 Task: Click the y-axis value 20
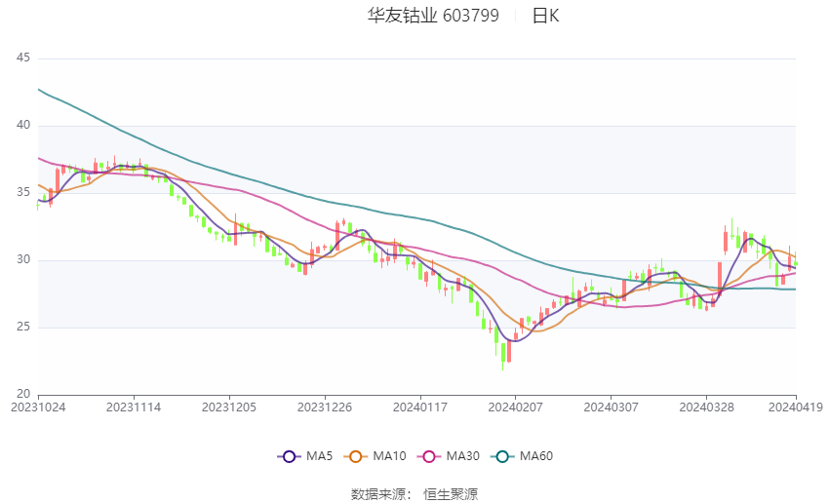(23, 394)
